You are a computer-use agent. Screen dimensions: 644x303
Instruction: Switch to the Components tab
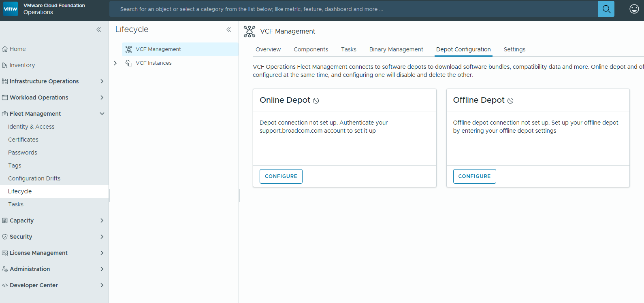click(x=311, y=49)
